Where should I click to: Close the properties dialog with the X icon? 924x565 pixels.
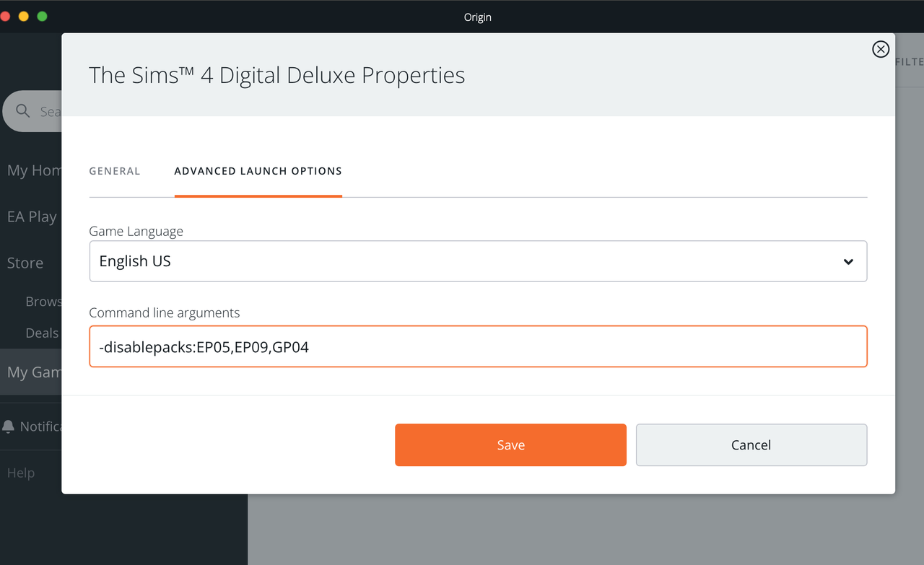point(881,49)
